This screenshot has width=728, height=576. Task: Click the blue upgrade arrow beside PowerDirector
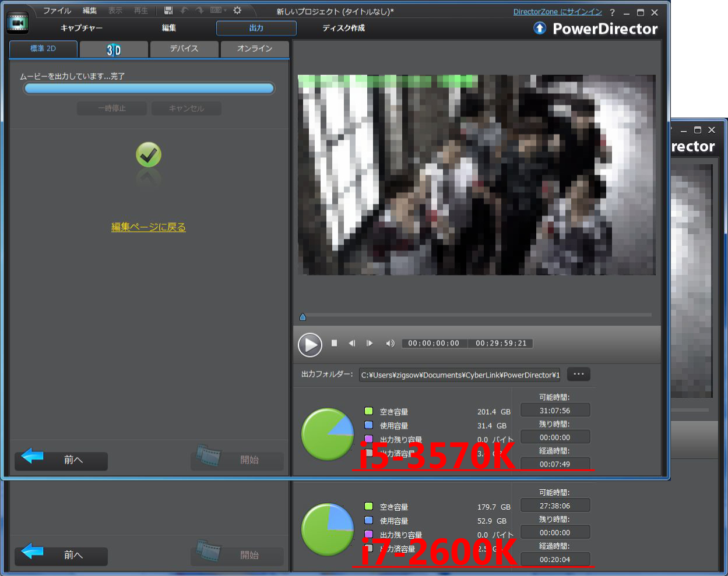tap(540, 28)
